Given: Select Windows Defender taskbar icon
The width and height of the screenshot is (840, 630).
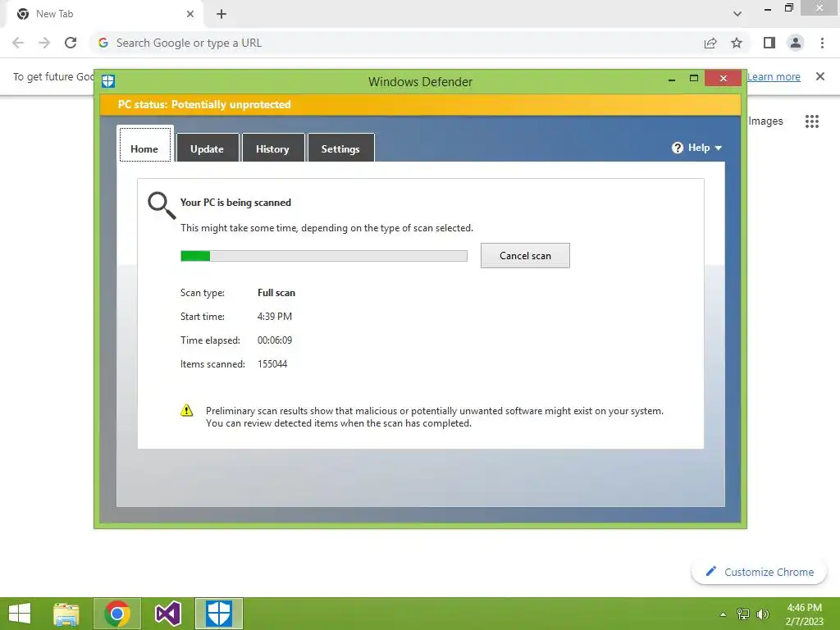Looking at the screenshot, I should [218, 614].
